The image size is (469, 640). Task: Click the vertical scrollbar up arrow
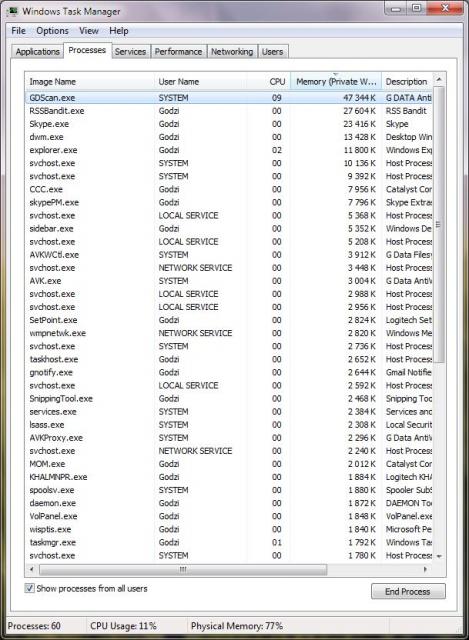(x=439, y=80)
